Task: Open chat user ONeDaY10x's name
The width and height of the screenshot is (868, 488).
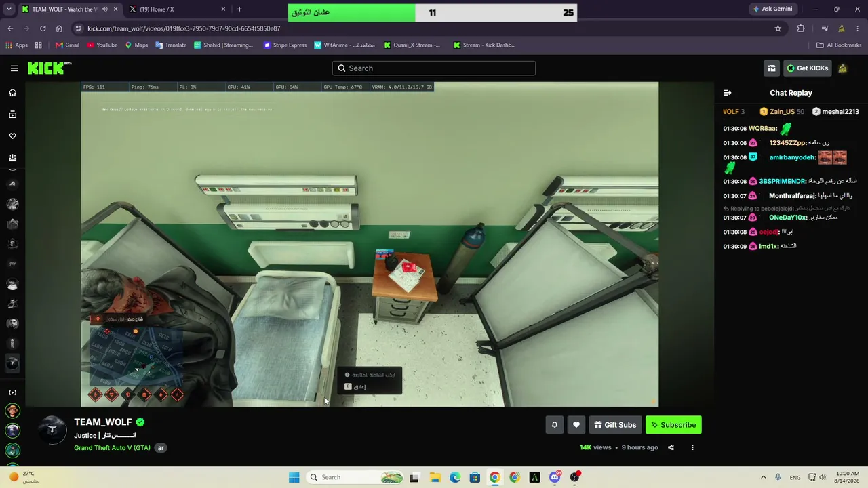Action: [788, 218]
